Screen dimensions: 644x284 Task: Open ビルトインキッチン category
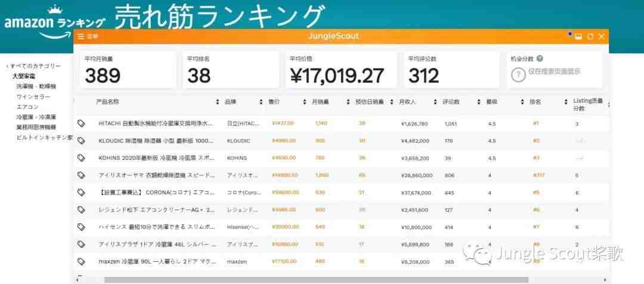45,138
